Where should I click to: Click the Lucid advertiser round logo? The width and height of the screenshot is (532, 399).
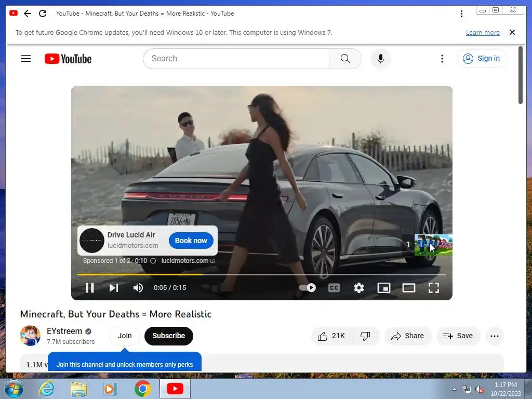coord(92,241)
